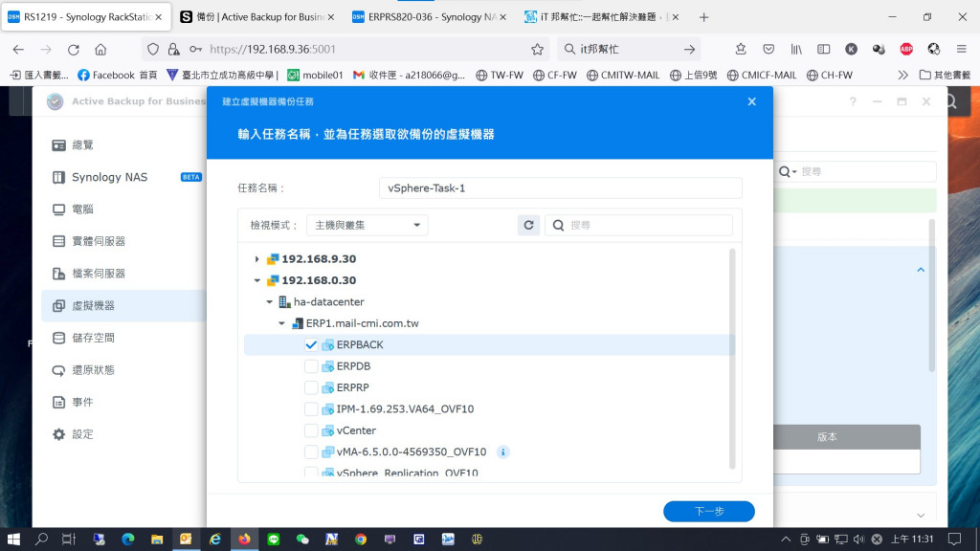
Task: Collapse the ERP1.mail-cmi.com.tw node
Action: (282, 323)
